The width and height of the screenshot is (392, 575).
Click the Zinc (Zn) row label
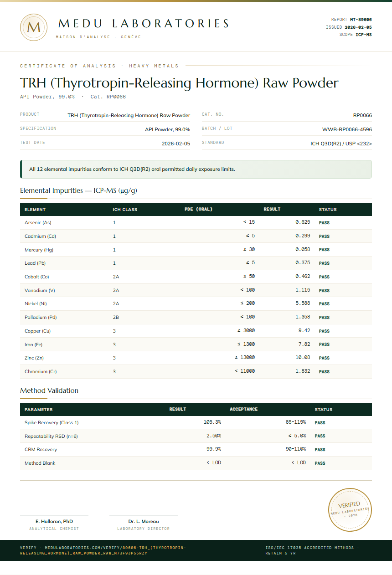34,358
